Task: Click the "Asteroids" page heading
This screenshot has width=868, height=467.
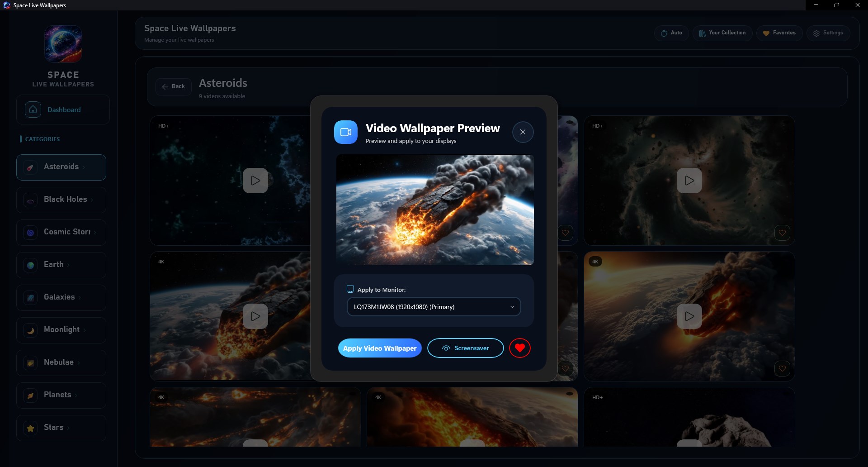Action: pyautogui.click(x=223, y=83)
